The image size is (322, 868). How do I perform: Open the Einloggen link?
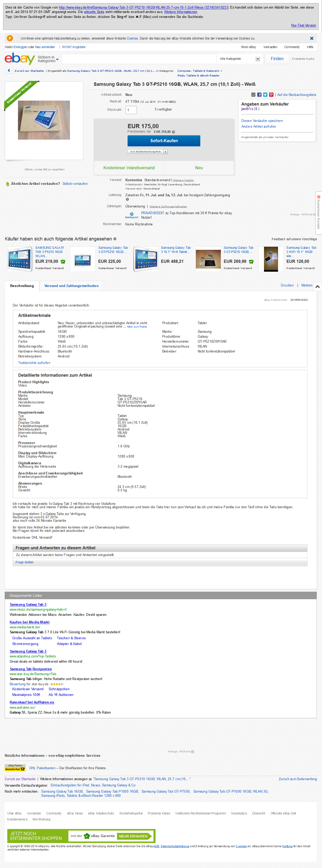point(20,47)
